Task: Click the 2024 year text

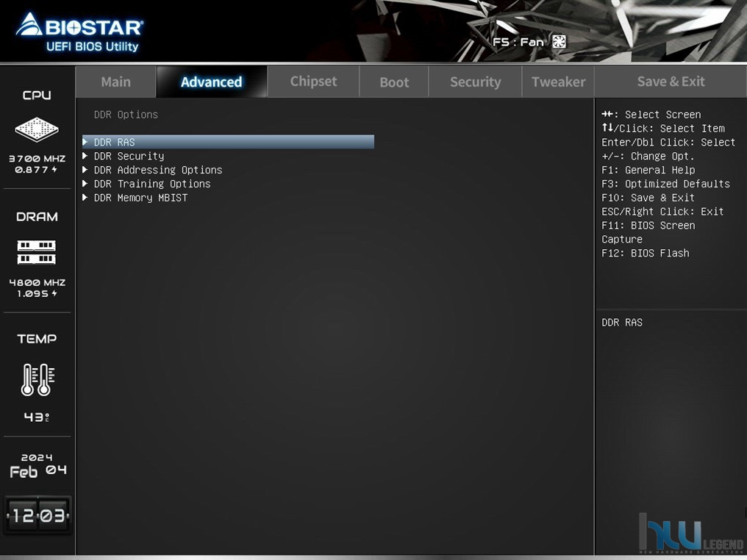Action: (37, 457)
